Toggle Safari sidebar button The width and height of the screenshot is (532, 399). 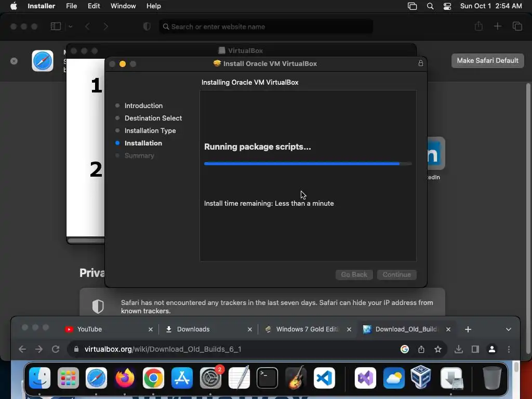[x=56, y=26]
